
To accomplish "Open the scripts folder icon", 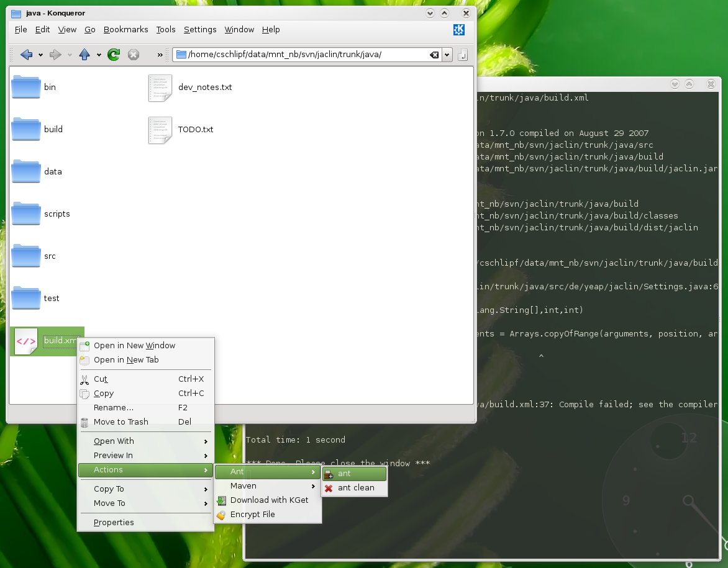I will tap(26, 214).
